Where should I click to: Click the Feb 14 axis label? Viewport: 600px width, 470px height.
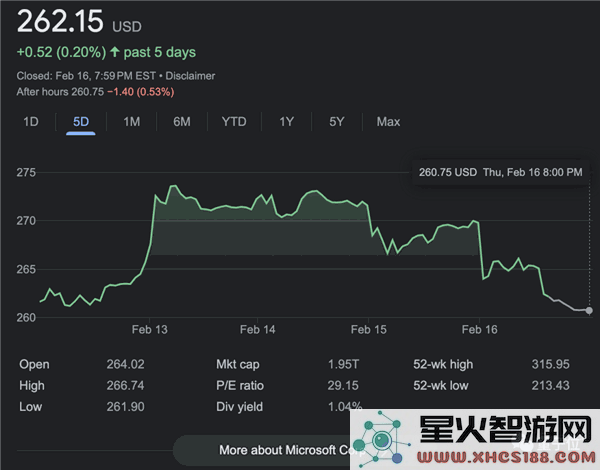point(258,330)
